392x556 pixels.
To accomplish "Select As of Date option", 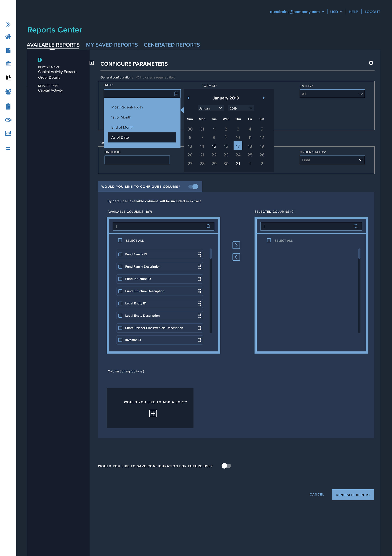I will coord(142,137).
